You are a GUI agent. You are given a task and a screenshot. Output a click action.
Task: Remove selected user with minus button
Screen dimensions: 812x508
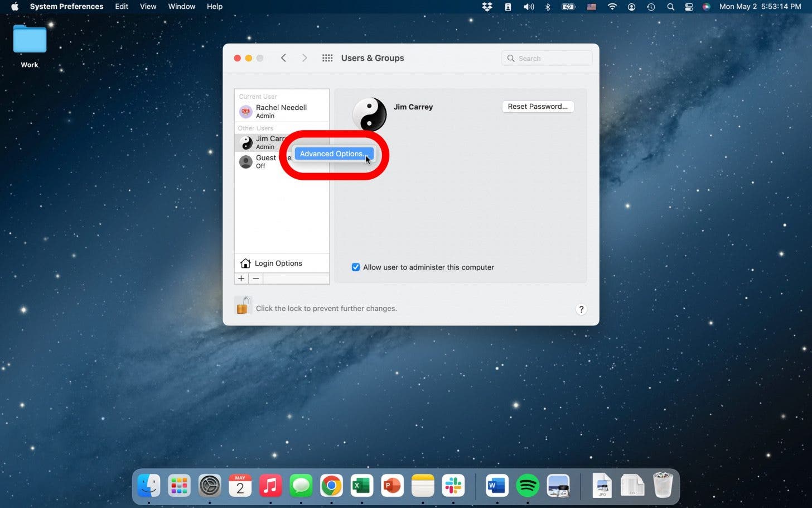[256, 279]
